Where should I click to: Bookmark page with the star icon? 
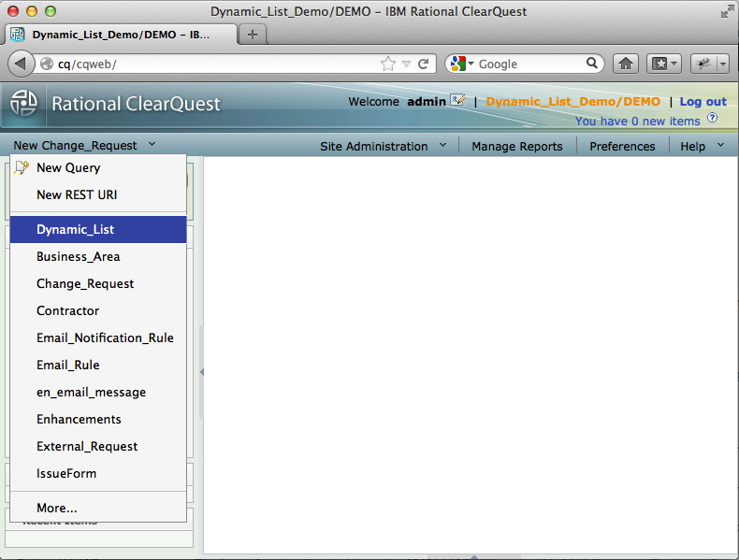(388, 64)
